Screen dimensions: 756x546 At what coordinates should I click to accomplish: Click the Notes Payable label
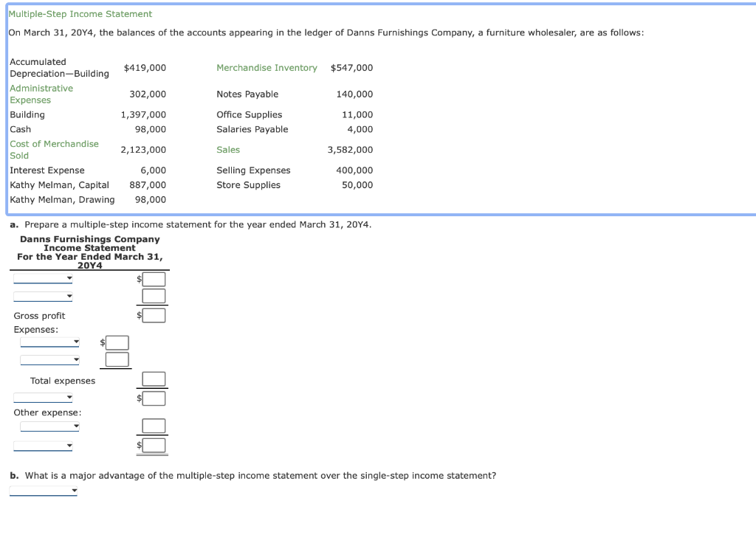(247, 94)
